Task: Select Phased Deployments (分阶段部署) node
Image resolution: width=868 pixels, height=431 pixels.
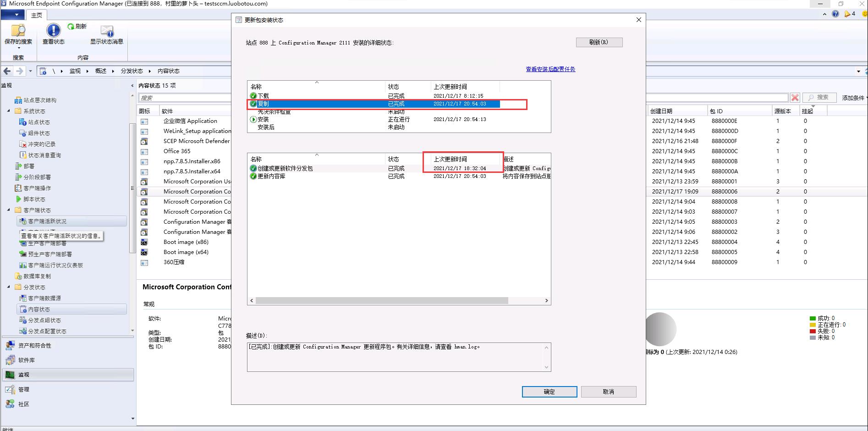Action: tap(33, 177)
